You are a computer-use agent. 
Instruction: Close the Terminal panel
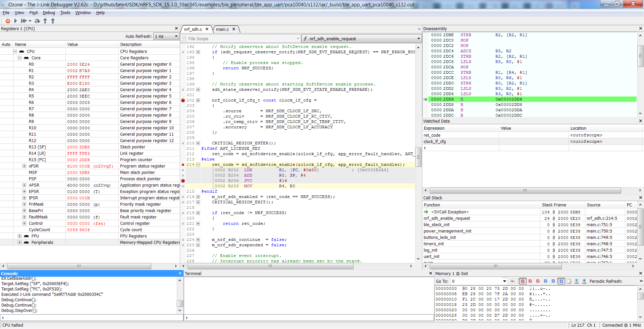pos(431,273)
